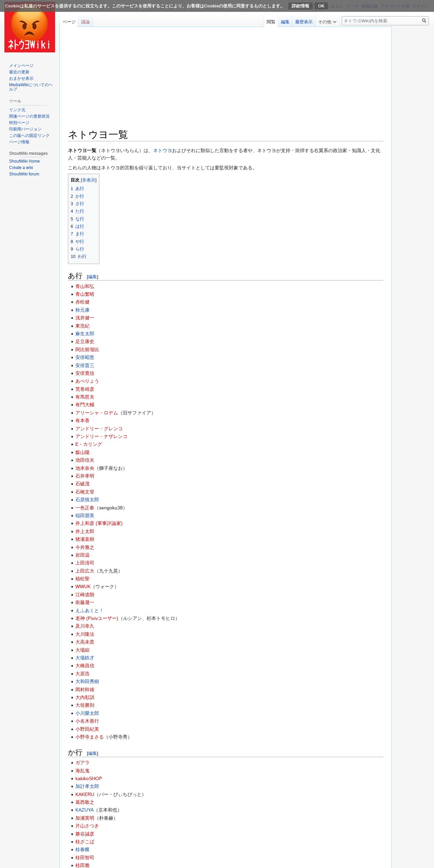Viewport: 434px width, 868px height.
Task: Open the えふあくと！ entry
Action: [x=90, y=610]
